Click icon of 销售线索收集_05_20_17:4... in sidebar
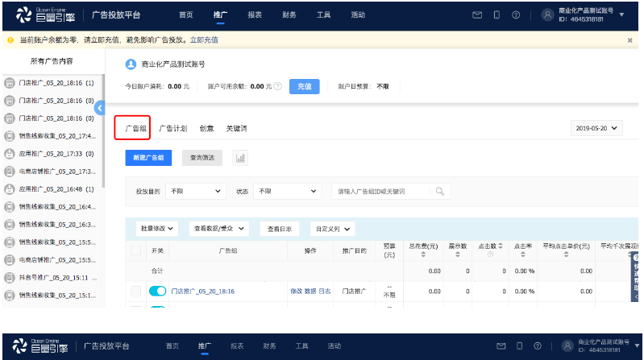644x360 pixels. (10, 136)
